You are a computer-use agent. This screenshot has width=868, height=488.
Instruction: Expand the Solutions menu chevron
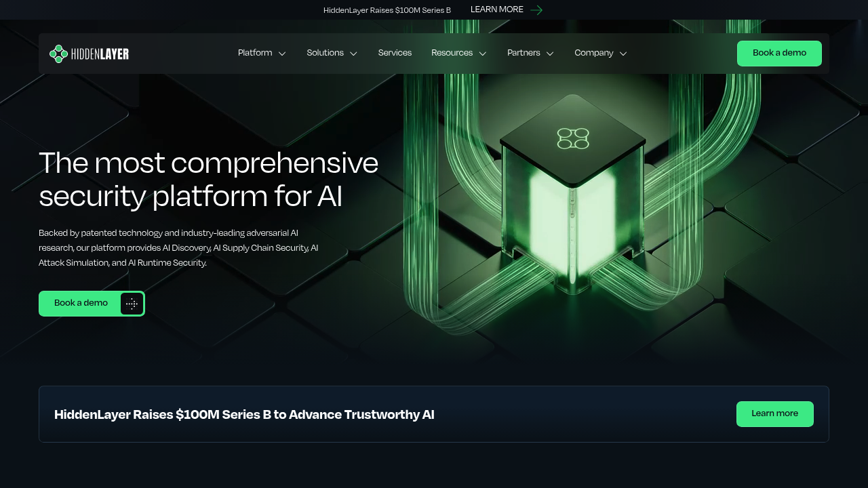click(353, 54)
